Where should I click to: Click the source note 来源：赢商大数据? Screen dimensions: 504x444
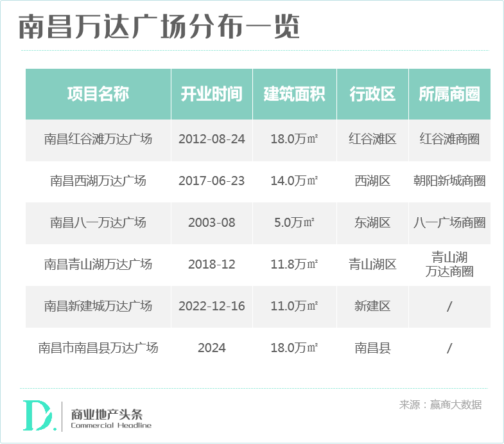(x=440, y=405)
